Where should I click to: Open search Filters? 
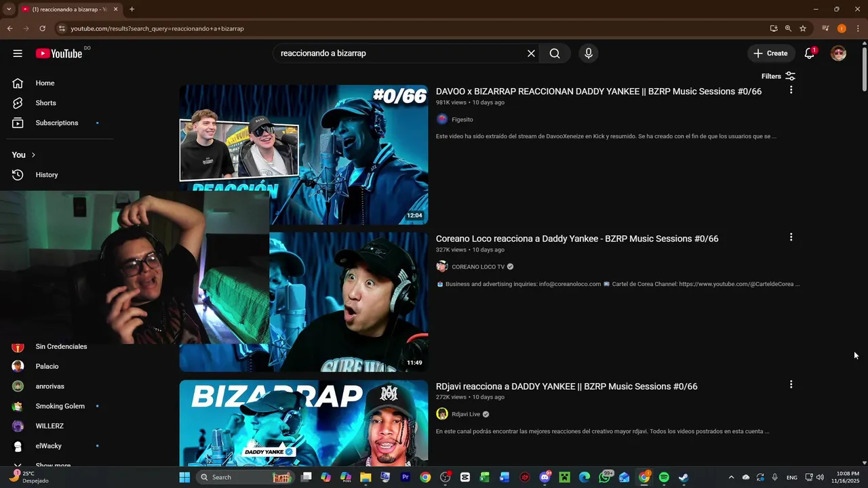click(x=778, y=77)
